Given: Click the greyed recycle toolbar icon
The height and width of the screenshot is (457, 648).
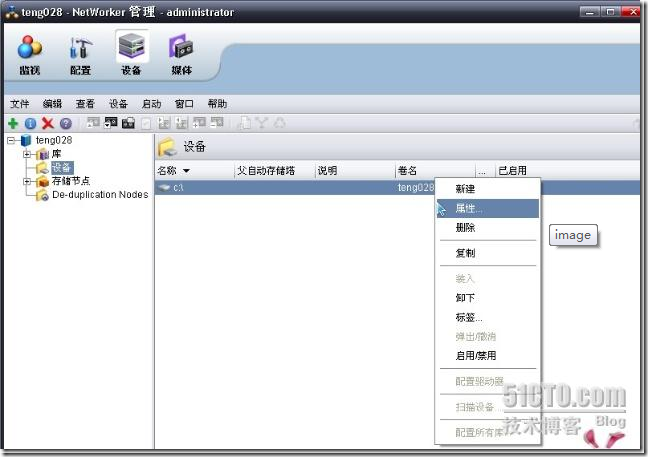Looking at the screenshot, I should point(280,123).
